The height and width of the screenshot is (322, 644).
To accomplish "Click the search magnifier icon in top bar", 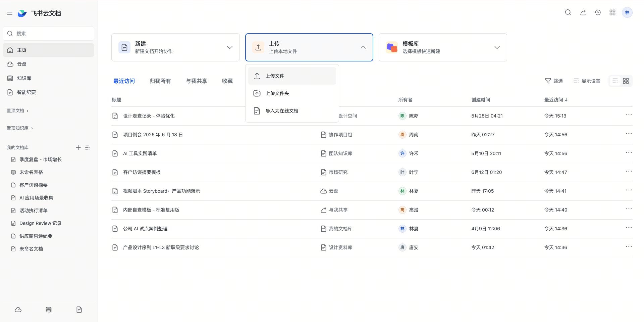I will (x=568, y=12).
